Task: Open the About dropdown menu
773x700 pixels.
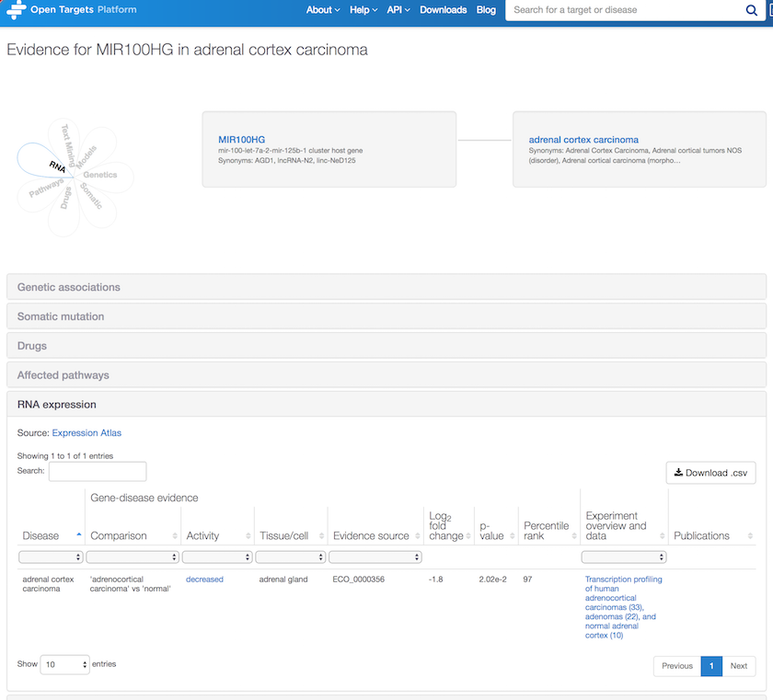Action: pos(323,10)
